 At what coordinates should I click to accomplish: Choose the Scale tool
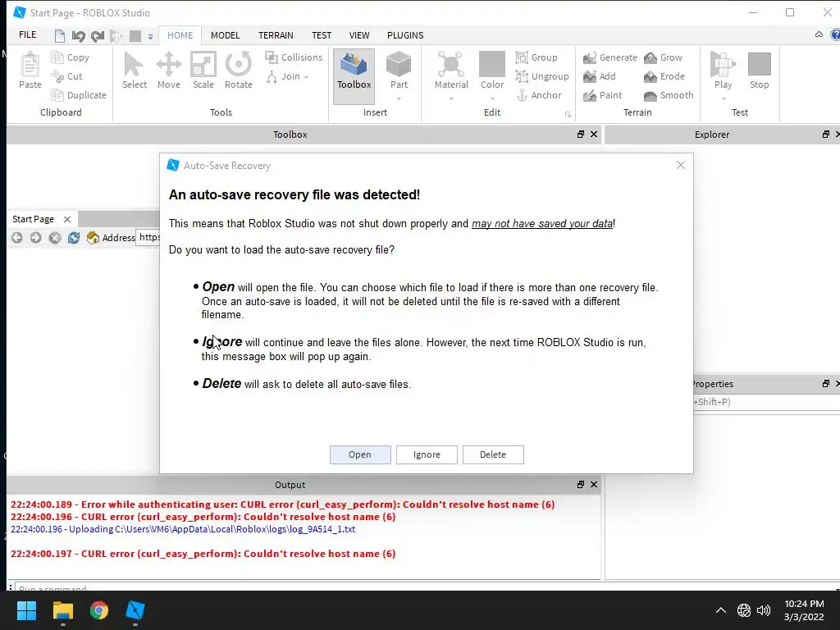(x=203, y=71)
